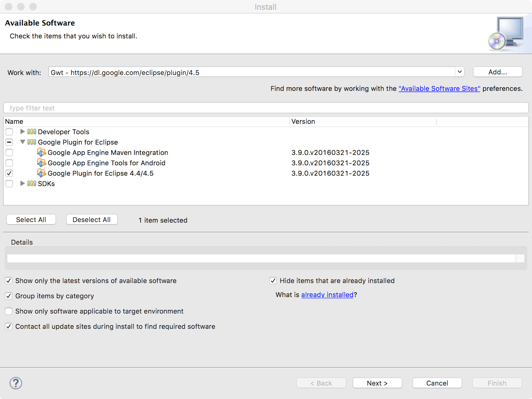Click the Google App Engine Tools for Android feature icon
Image resolution: width=532 pixels, height=399 pixels.
pyautogui.click(x=42, y=163)
